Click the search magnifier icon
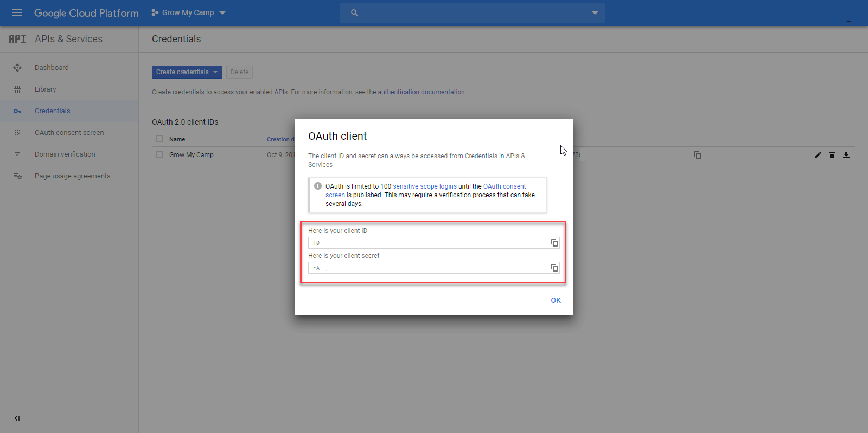 tap(354, 13)
